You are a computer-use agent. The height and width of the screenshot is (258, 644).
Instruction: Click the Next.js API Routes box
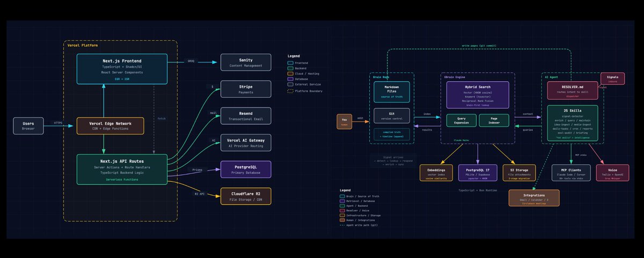pos(122,170)
